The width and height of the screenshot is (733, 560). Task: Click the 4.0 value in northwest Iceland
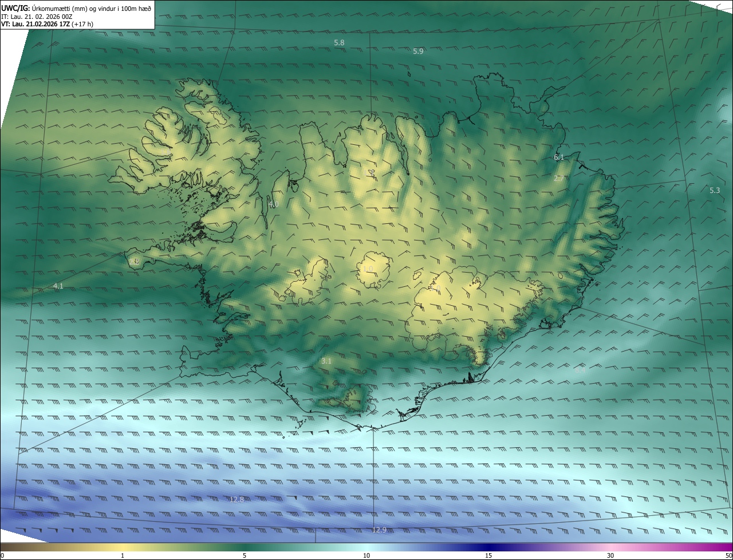point(274,204)
